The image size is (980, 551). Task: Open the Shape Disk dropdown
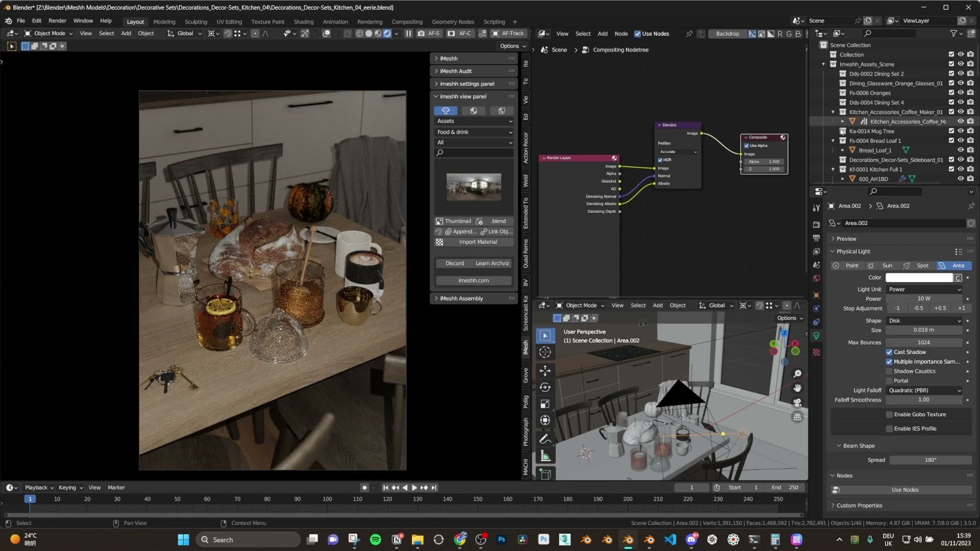click(924, 321)
